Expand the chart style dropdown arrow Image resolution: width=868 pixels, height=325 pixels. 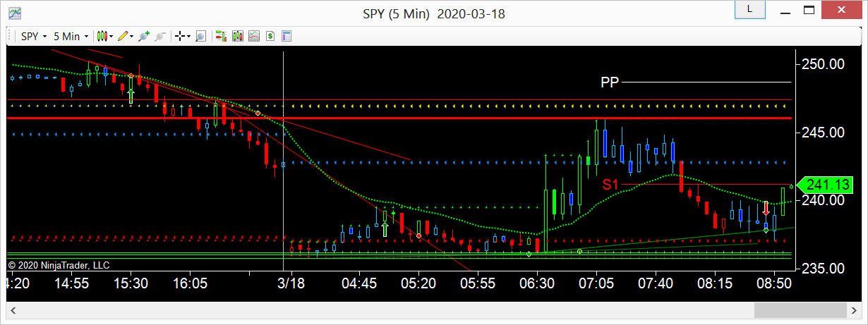[x=111, y=36]
